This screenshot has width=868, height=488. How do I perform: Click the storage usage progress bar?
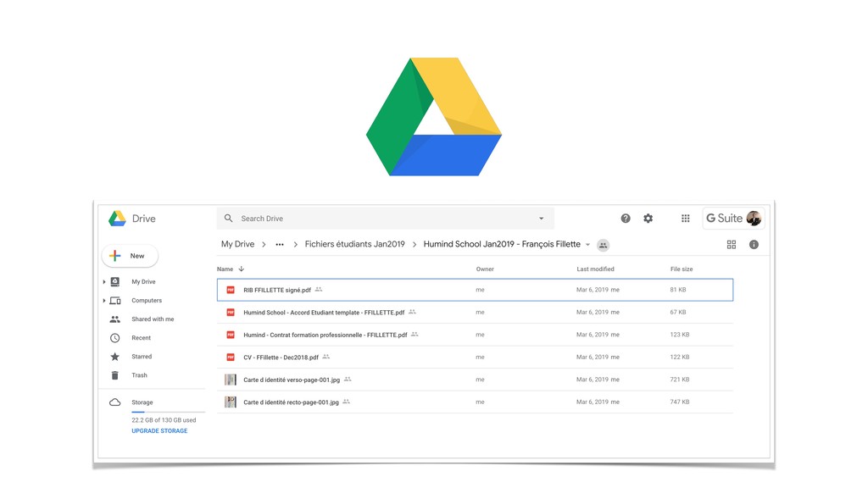(x=169, y=413)
